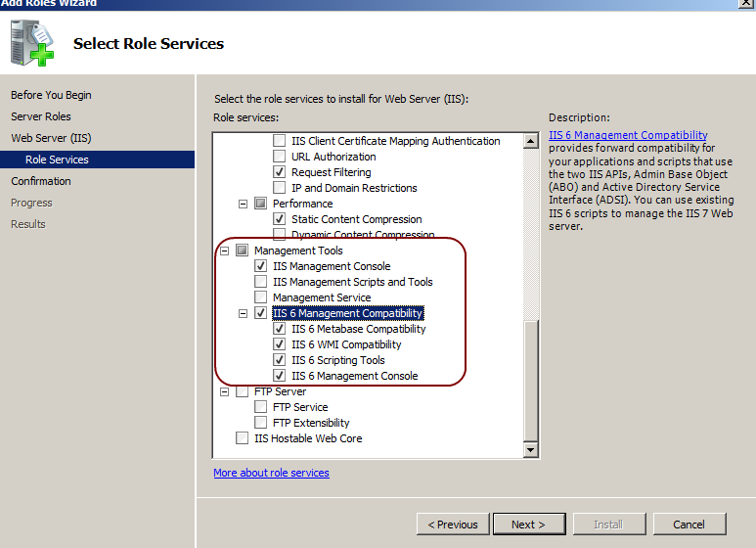This screenshot has width=756, height=548.
Task: Click the Install button
Action: pyautogui.click(x=609, y=524)
